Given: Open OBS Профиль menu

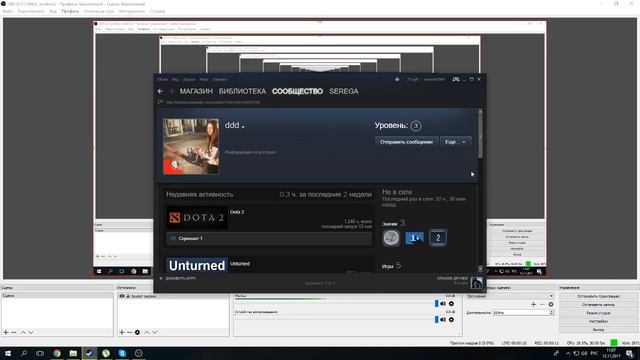Looking at the screenshot, I should (x=70, y=11).
